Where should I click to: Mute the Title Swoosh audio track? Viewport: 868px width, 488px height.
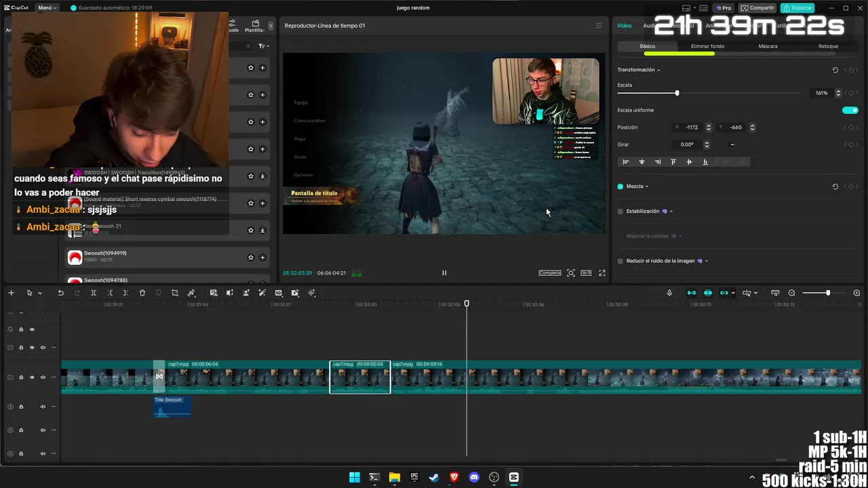click(43, 407)
